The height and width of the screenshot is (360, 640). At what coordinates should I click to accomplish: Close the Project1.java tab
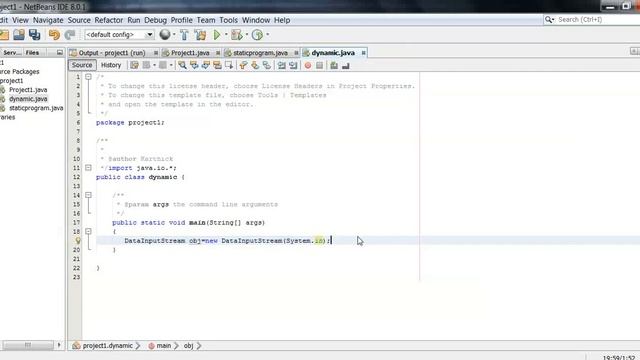218,53
